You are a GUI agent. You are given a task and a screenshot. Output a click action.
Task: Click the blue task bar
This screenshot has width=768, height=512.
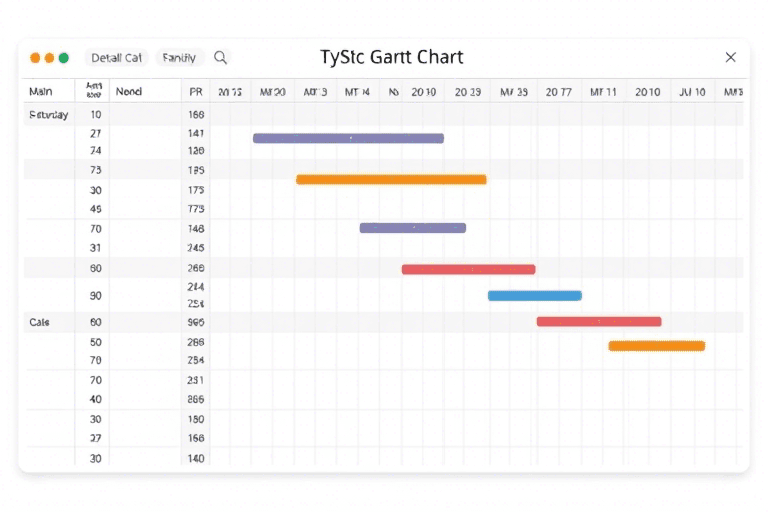point(534,295)
